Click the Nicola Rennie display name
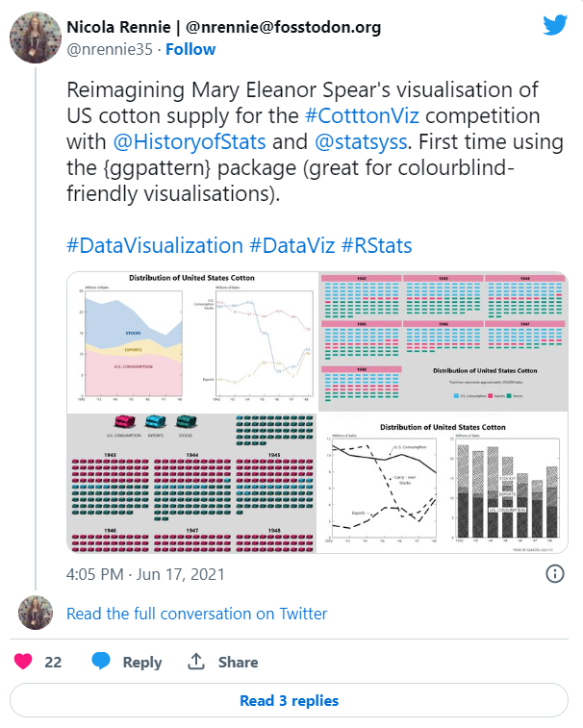The image size is (583, 728). pos(118,27)
